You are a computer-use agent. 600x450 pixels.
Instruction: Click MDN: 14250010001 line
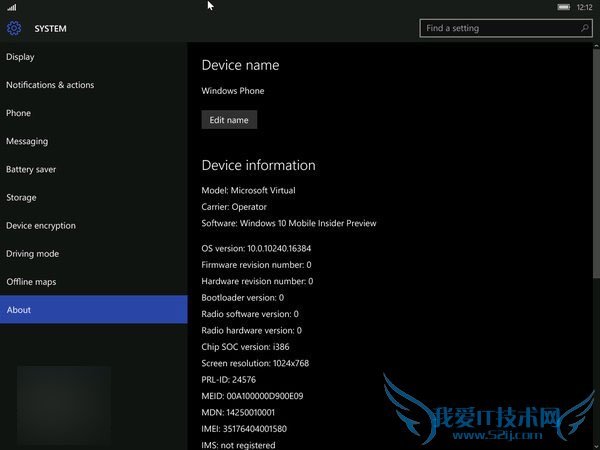click(238, 412)
